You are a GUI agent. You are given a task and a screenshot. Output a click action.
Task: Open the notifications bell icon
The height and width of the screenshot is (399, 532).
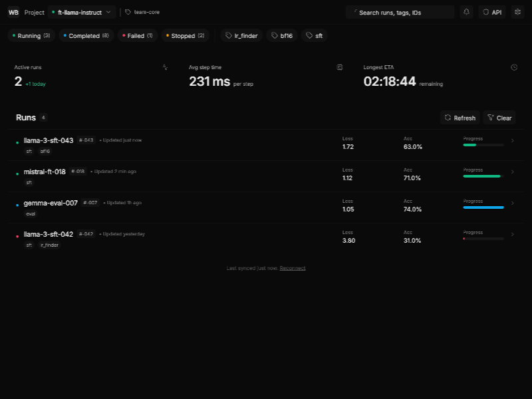[x=466, y=12]
